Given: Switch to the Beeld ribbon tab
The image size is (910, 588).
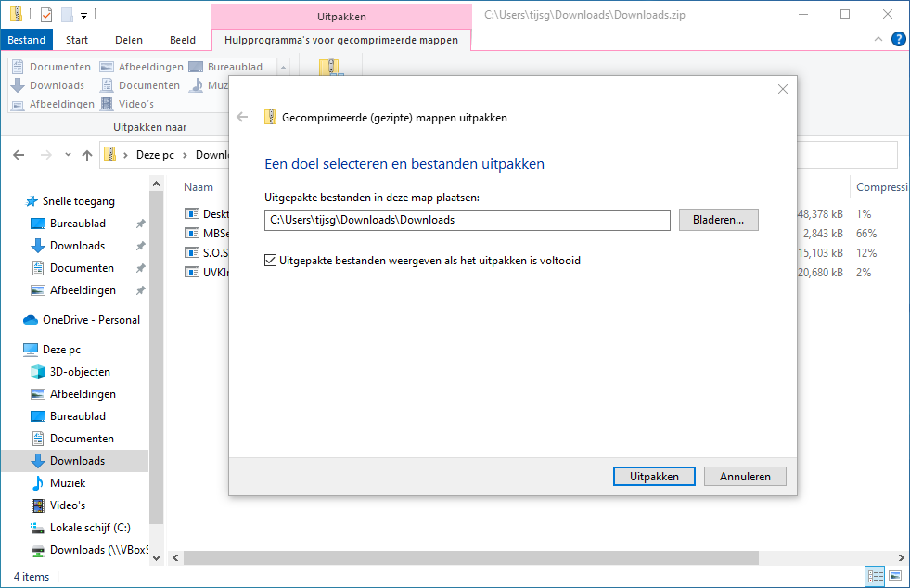Looking at the screenshot, I should point(183,40).
